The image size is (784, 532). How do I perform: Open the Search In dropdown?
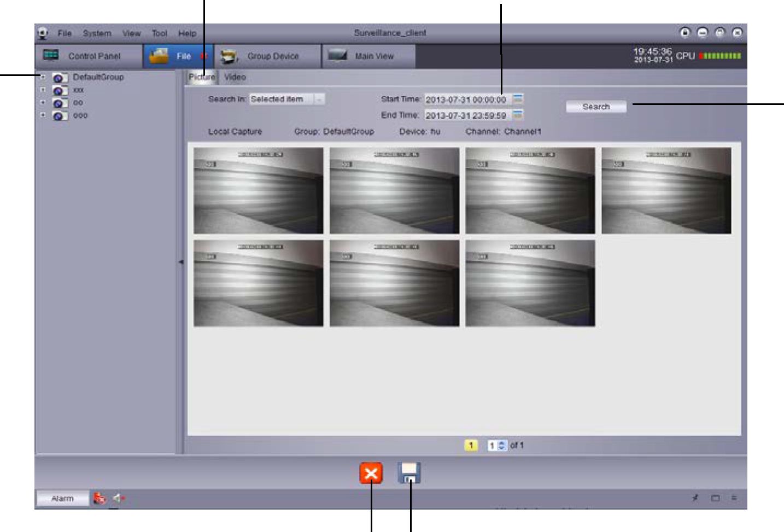coord(319,99)
